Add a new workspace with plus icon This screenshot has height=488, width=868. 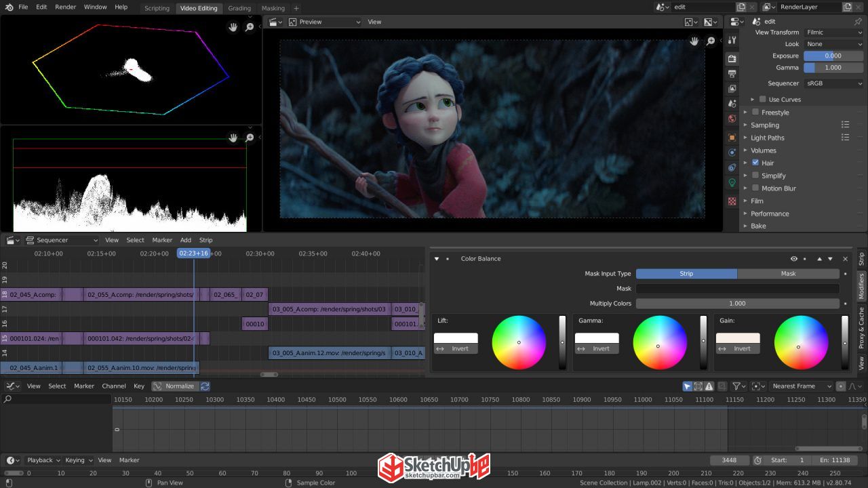tap(296, 8)
